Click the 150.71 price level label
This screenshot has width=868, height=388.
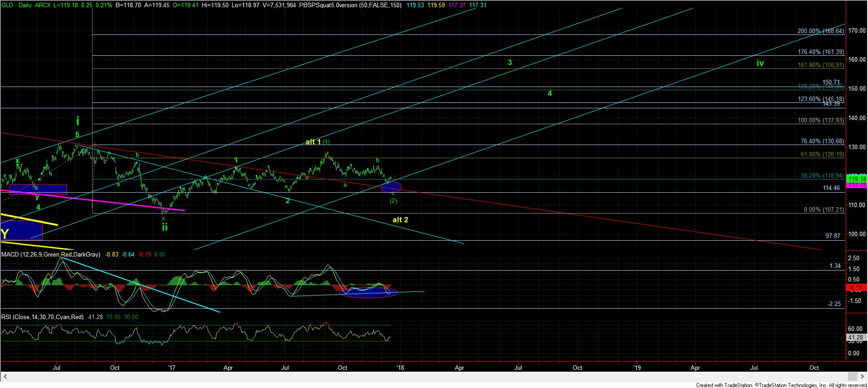click(831, 82)
